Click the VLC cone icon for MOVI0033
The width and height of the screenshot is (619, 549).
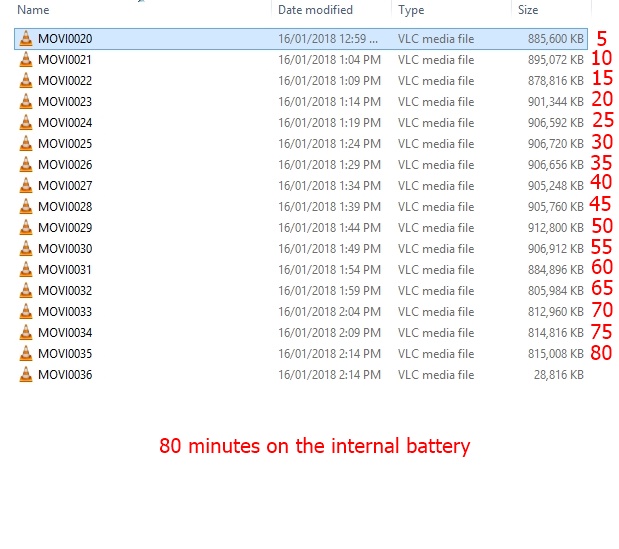(x=26, y=312)
